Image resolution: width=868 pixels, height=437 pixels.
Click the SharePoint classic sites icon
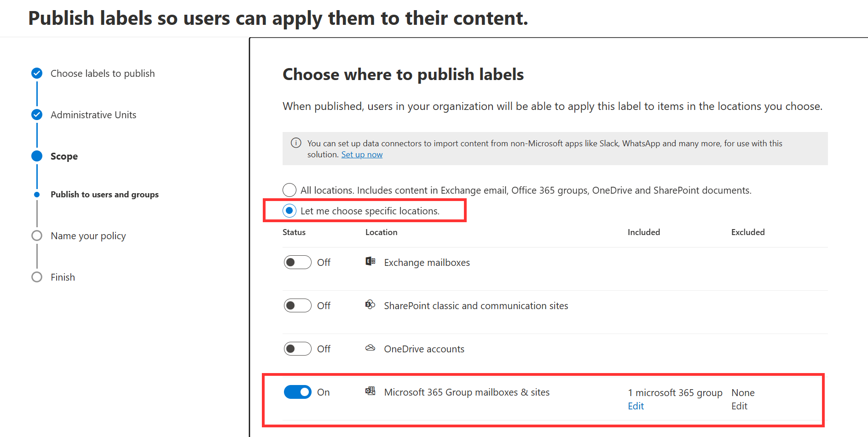pos(370,304)
